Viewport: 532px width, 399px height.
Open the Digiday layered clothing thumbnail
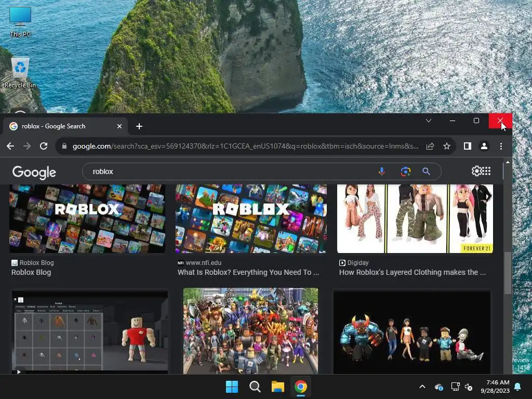click(415, 219)
